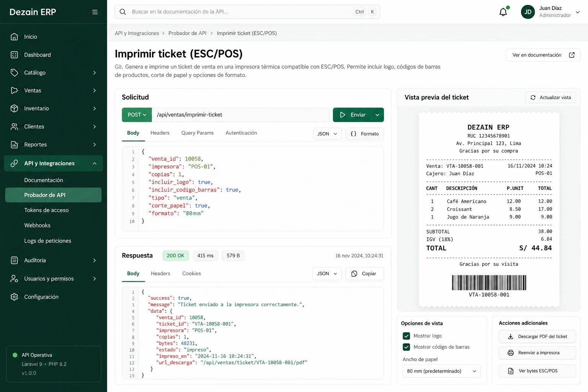
Task: Expand the Enviar button arrow menu
Action: coord(377,115)
